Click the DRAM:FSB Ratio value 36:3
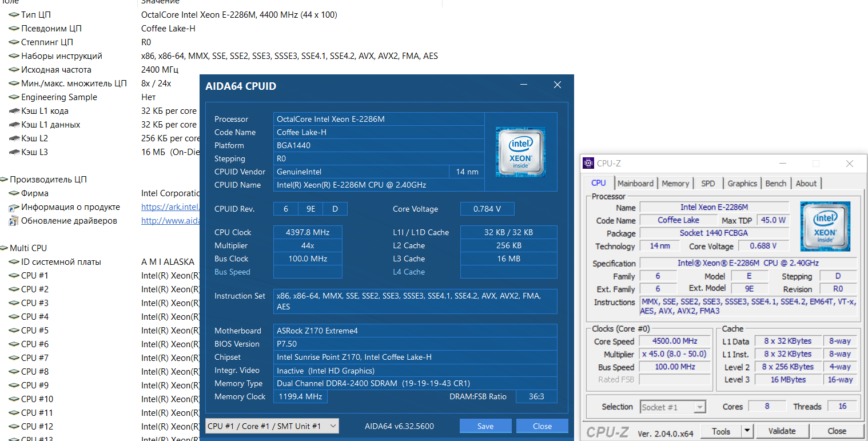 coord(536,396)
